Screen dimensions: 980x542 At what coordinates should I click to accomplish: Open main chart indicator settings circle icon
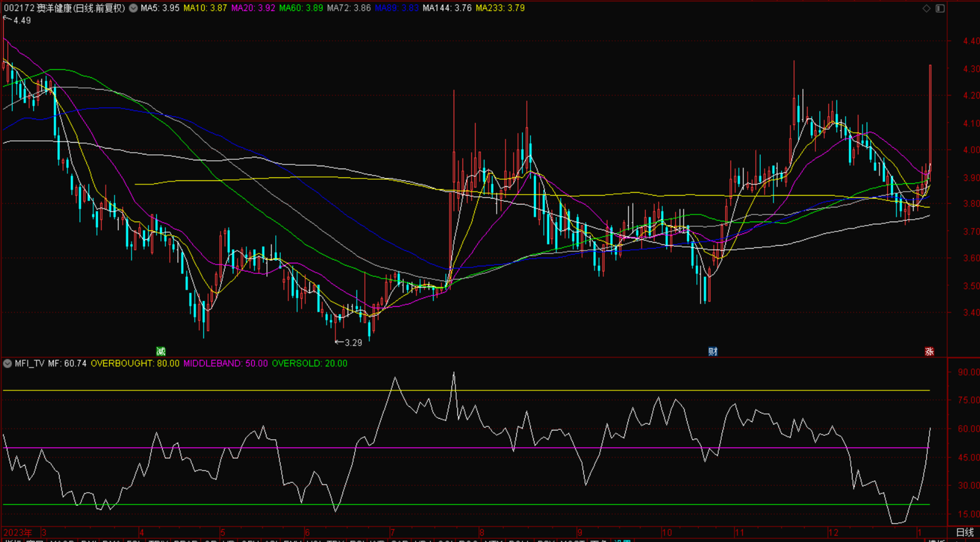tap(133, 8)
